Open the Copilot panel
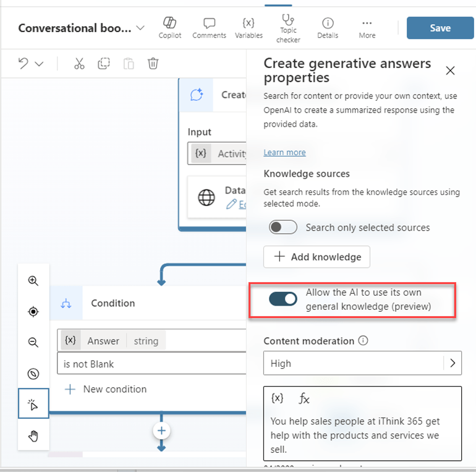 point(169,28)
